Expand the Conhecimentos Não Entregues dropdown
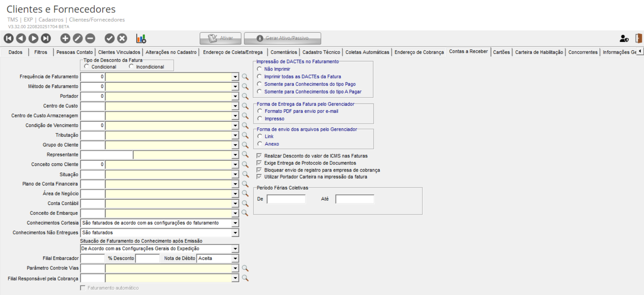The image size is (644, 295). coord(235,233)
